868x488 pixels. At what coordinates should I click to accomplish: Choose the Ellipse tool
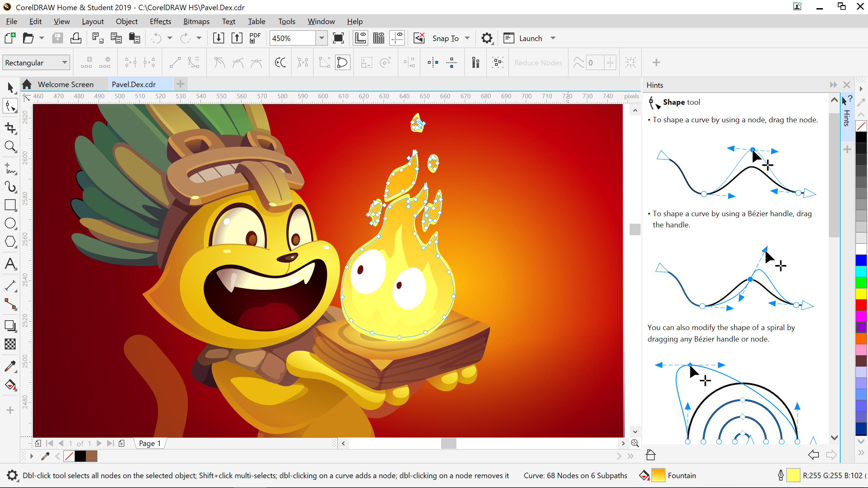click(x=10, y=223)
